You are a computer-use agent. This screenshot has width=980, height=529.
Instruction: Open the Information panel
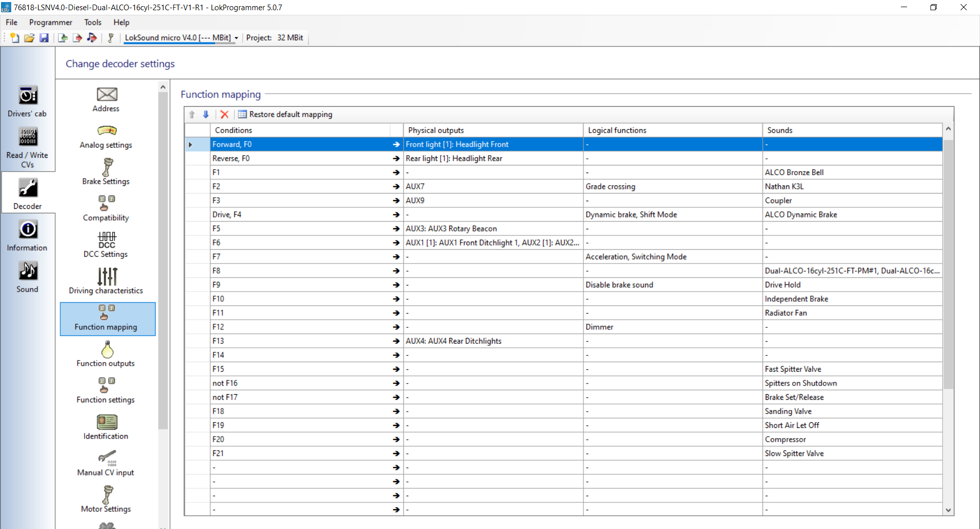[x=28, y=235]
